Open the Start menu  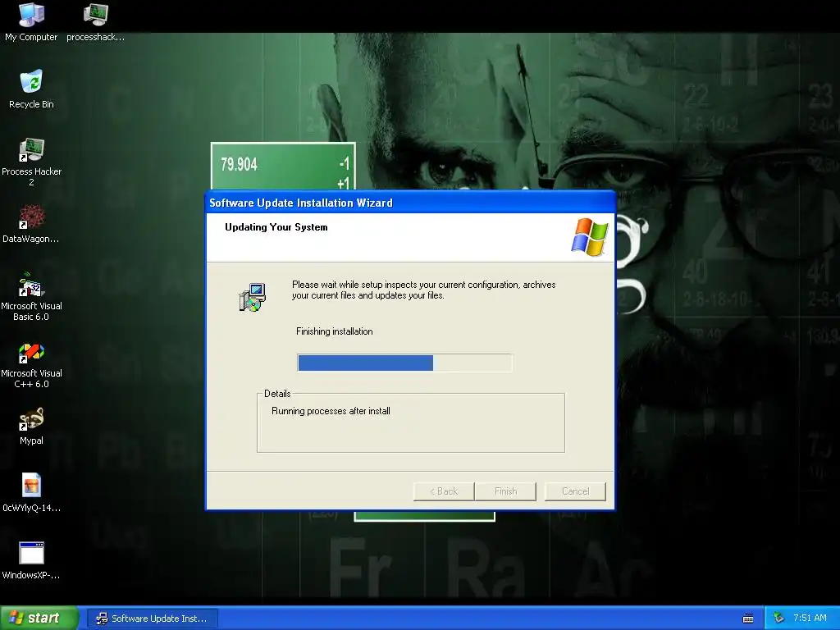[39, 619]
